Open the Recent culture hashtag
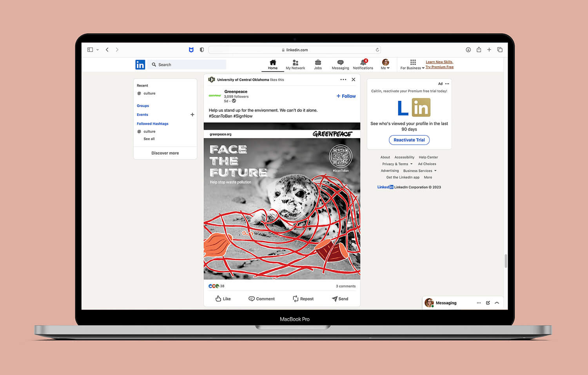The height and width of the screenshot is (375, 588). (146, 93)
